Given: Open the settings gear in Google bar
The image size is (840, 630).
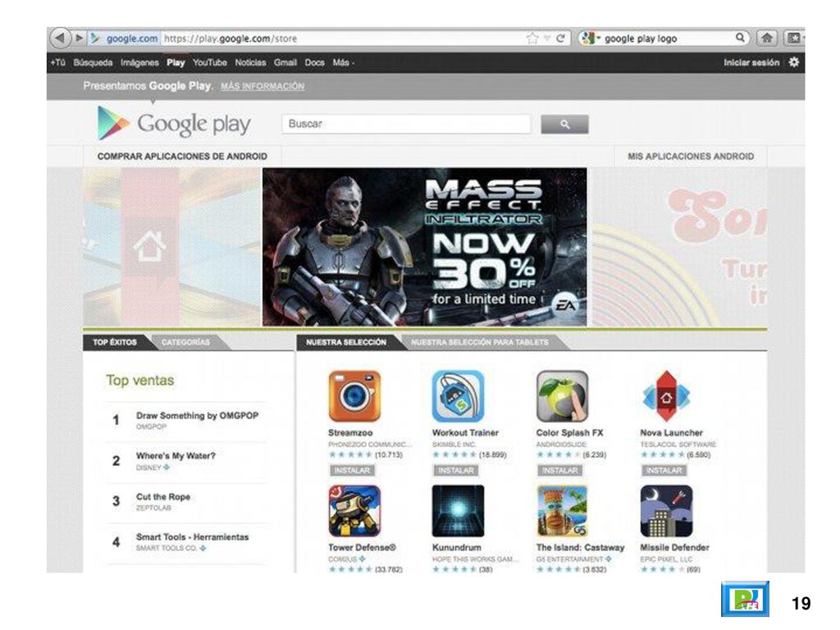Looking at the screenshot, I should pyautogui.click(x=793, y=62).
